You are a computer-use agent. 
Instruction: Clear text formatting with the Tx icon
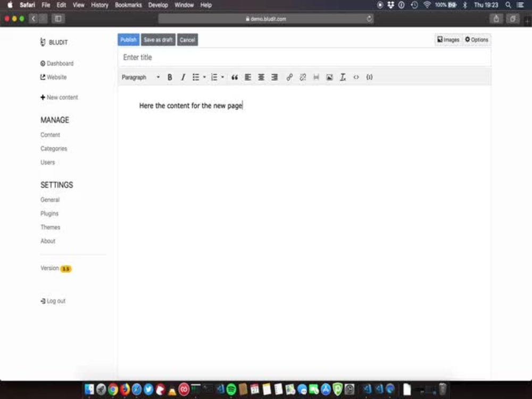[343, 77]
